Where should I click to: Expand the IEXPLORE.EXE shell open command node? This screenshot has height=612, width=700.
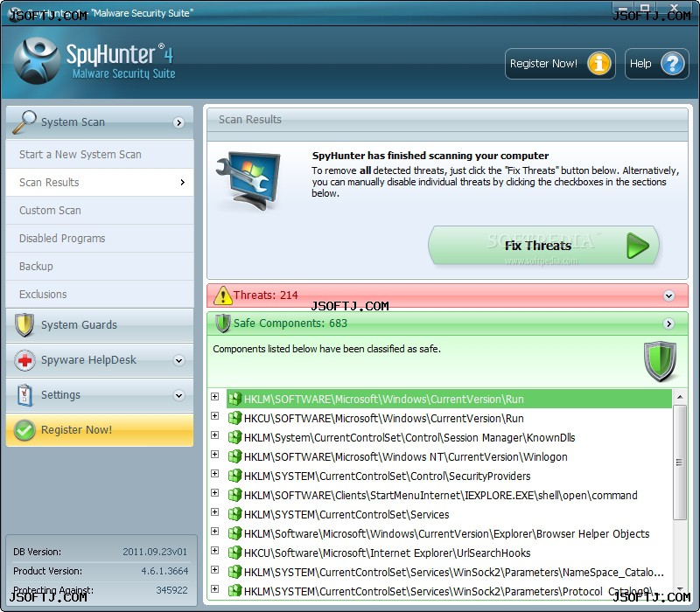pyautogui.click(x=215, y=492)
